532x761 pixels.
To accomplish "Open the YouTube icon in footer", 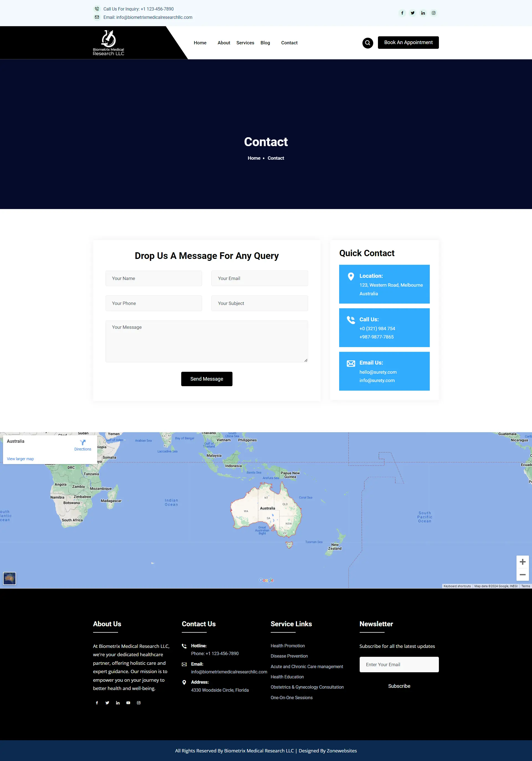I will pyautogui.click(x=128, y=703).
